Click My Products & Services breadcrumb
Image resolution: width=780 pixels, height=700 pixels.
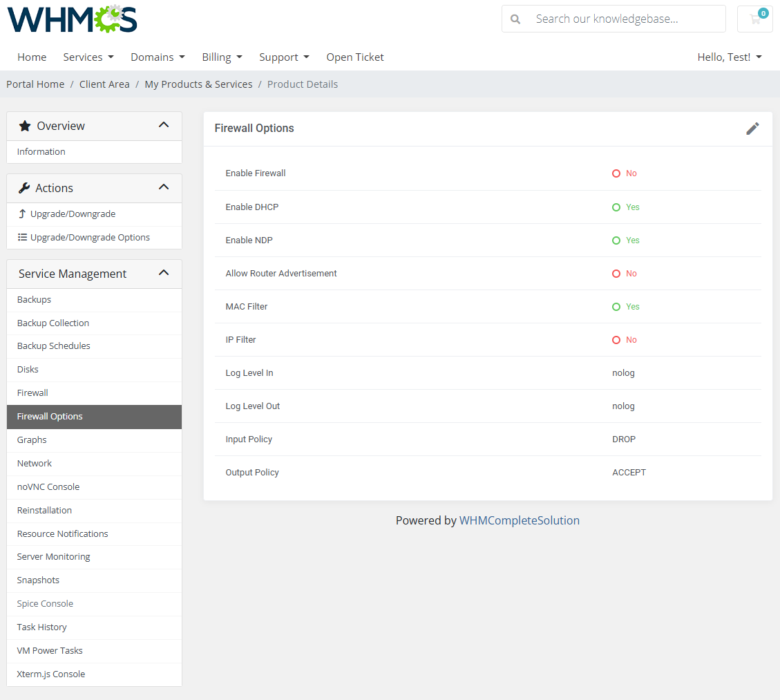point(198,84)
